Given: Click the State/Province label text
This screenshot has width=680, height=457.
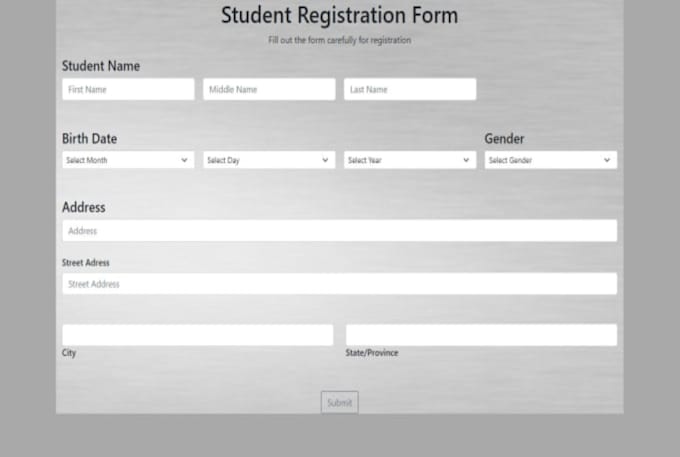Looking at the screenshot, I should click(x=372, y=353).
